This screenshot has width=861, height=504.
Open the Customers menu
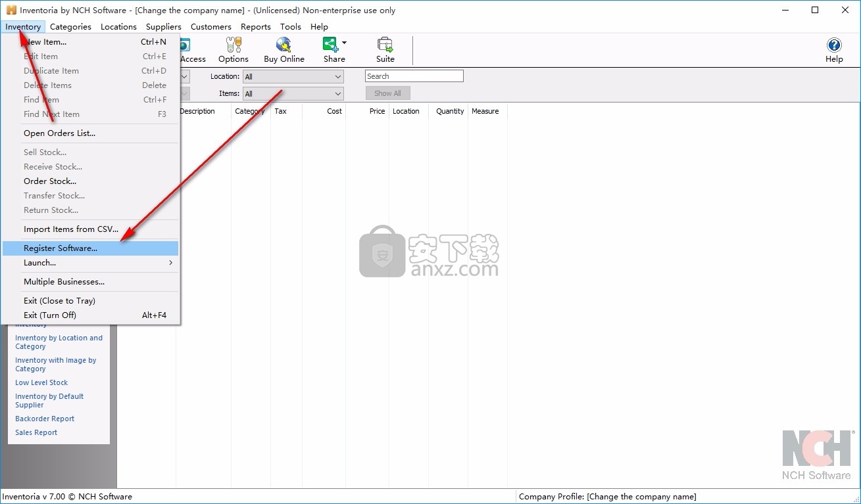[211, 27]
